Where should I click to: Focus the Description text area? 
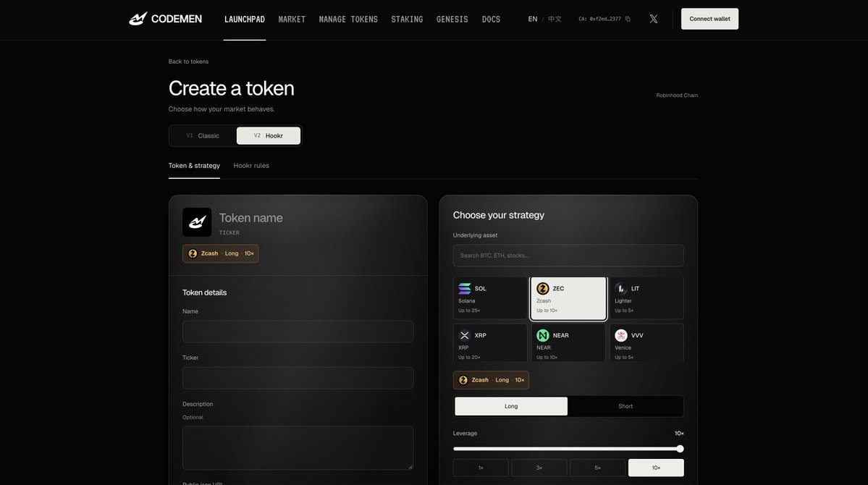[298, 448]
